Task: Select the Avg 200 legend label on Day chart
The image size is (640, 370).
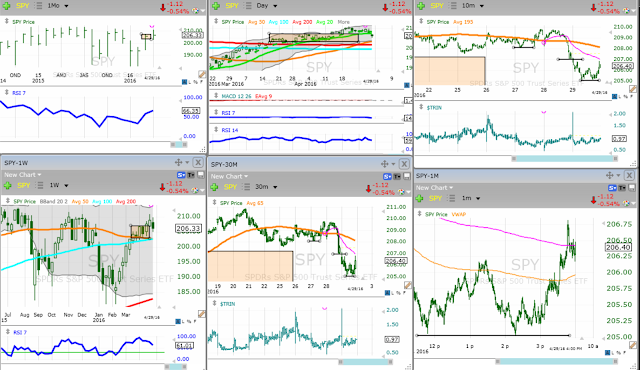Action: [x=302, y=22]
